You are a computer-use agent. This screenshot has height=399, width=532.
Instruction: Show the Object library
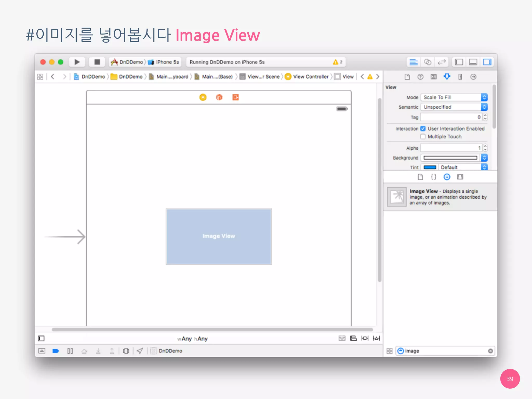click(447, 177)
